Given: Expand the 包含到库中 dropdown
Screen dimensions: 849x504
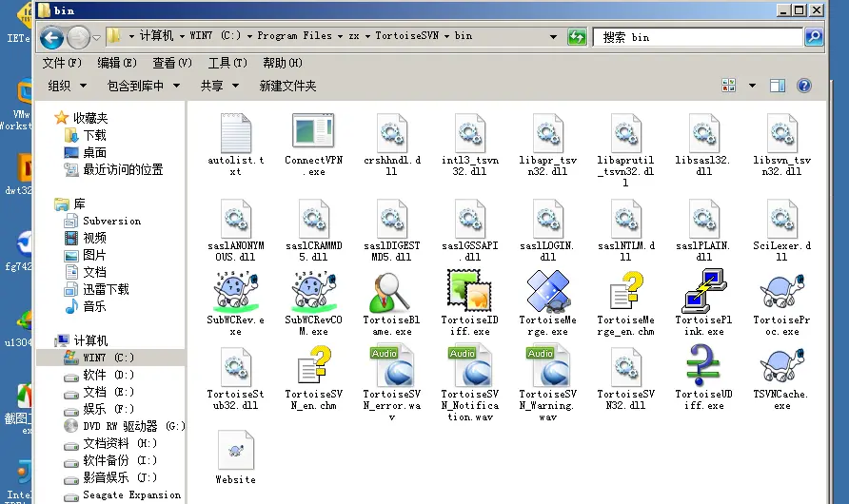Looking at the screenshot, I should coord(144,86).
